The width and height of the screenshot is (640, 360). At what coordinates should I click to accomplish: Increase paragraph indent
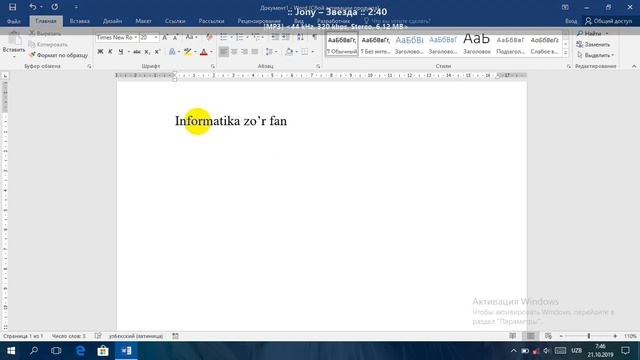click(x=286, y=37)
